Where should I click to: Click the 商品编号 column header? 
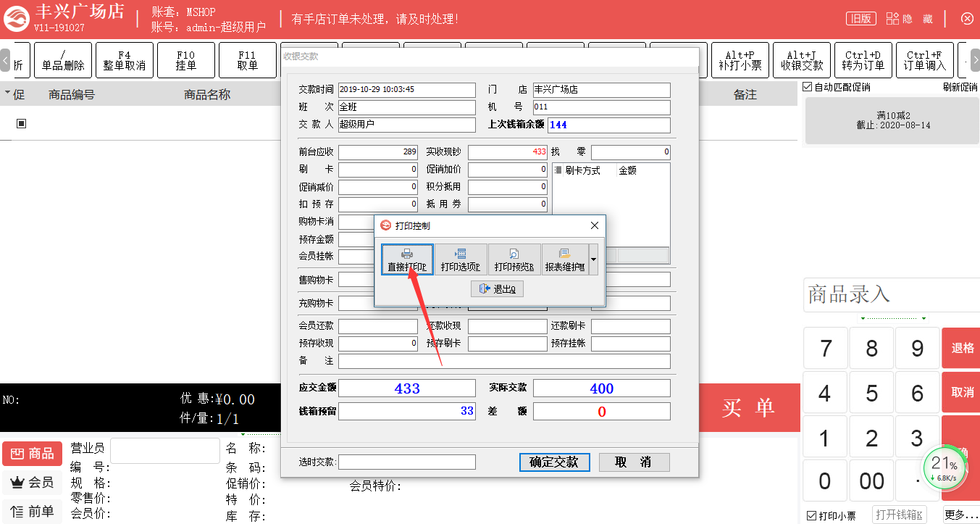72,94
